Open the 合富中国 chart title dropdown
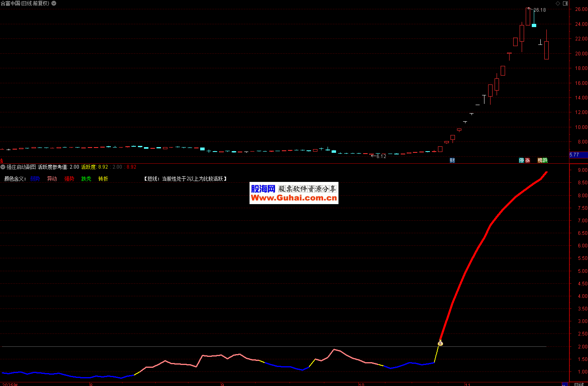The height and width of the screenshot is (386, 588). pos(54,3)
